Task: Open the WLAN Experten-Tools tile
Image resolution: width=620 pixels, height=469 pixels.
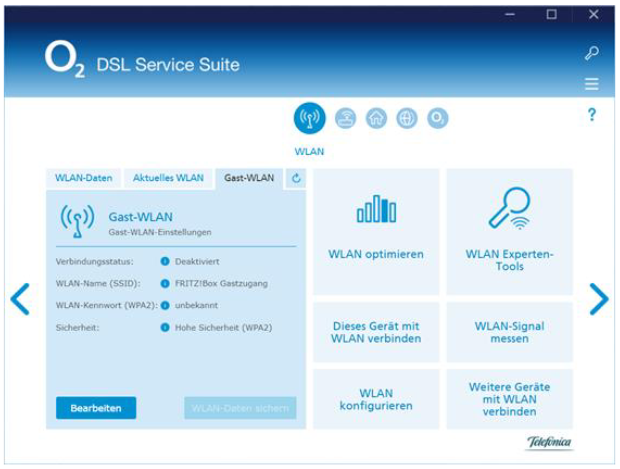Action: point(510,232)
